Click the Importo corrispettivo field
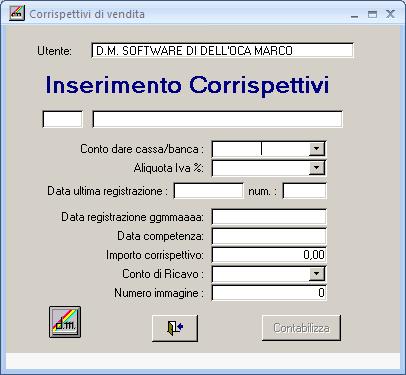Viewport: 406px width, 375px height. pyautogui.click(x=269, y=255)
